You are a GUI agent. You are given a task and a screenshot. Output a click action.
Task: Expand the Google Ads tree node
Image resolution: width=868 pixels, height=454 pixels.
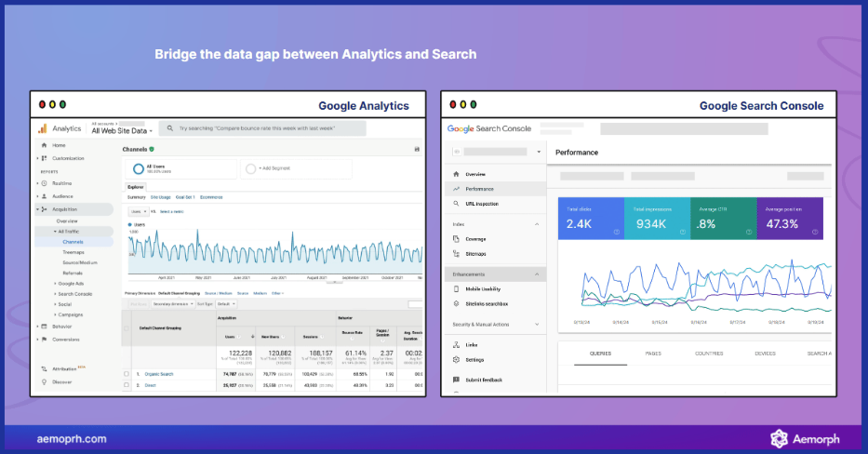click(56, 284)
